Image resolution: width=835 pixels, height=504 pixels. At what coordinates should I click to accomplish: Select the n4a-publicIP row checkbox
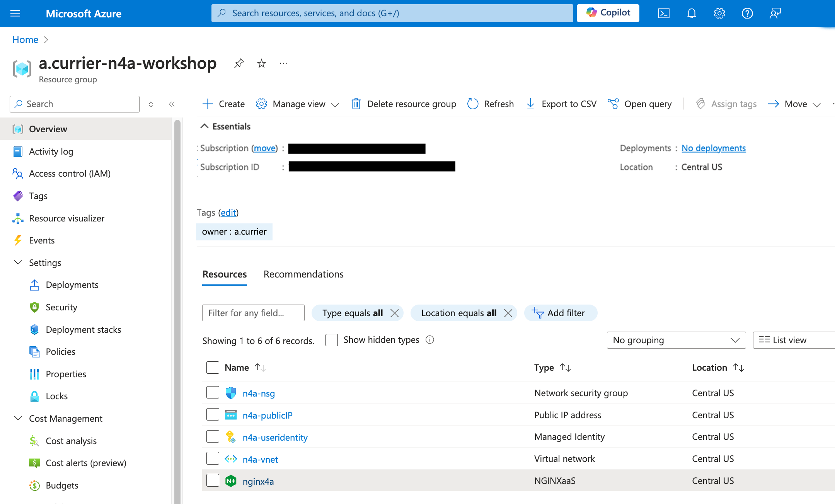tap(213, 414)
